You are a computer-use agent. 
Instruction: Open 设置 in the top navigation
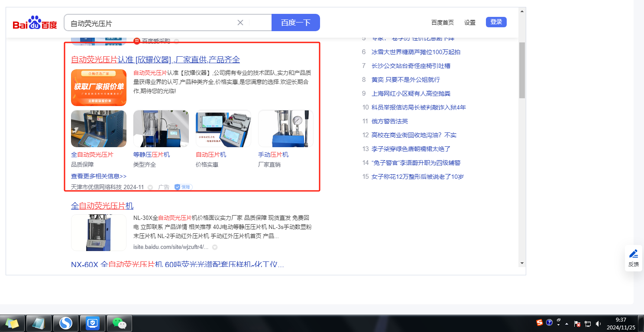tap(470, 23)
